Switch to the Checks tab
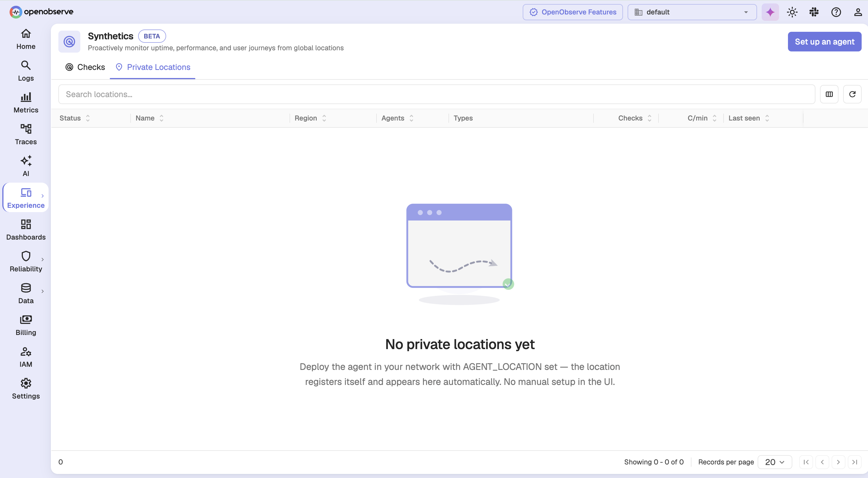 pos(85,67)
